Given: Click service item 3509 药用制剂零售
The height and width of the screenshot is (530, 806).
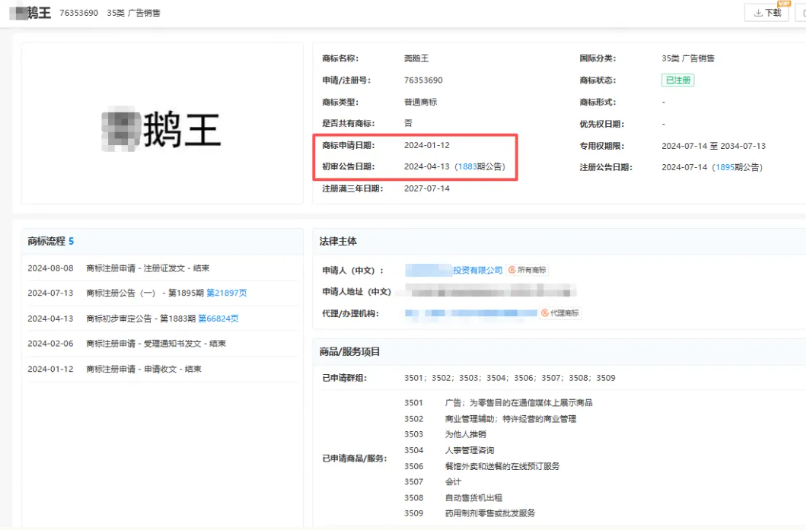Looking at the screenshot, I should pyautogui.click(x=469, y=513).
